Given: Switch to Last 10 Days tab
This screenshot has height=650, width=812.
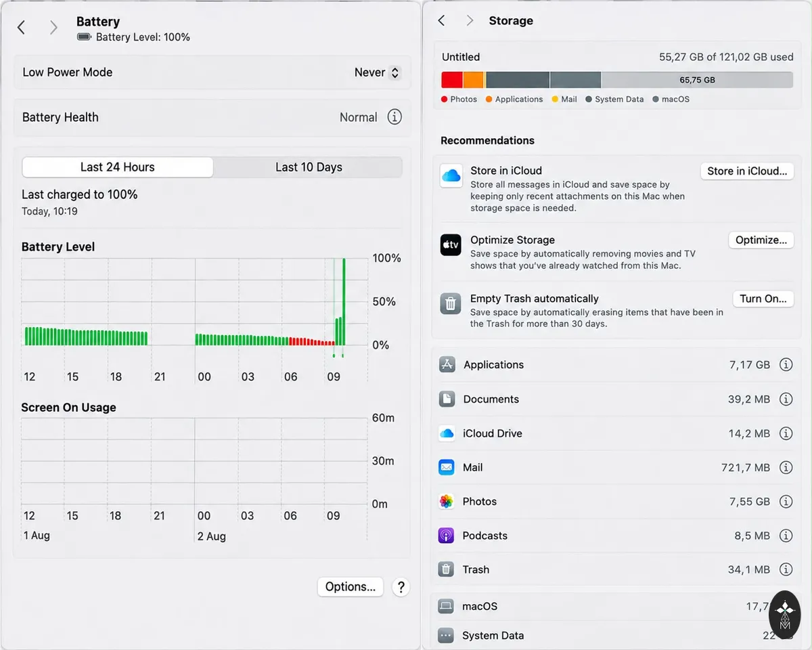Looking at the screenshot, I should [x=309, y=167].
